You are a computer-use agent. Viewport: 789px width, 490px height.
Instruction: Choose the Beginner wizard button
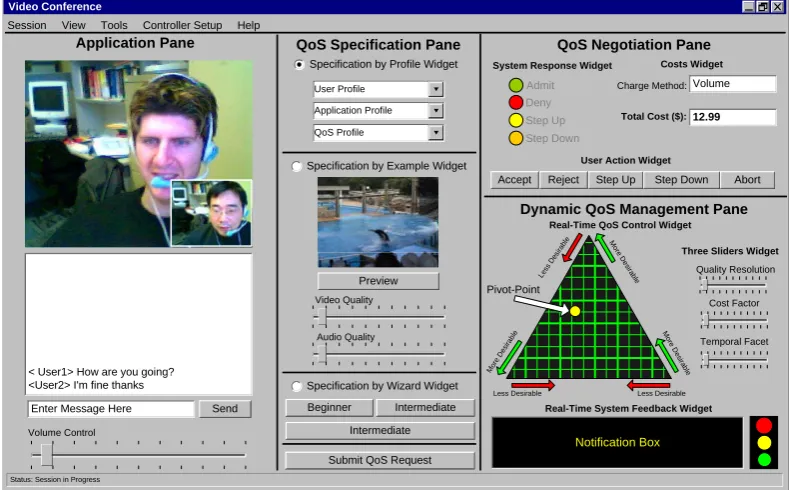coord(329,407)
